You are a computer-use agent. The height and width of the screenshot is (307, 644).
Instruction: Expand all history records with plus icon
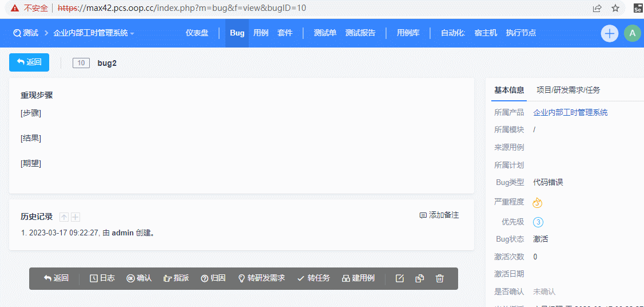[75, 217]
